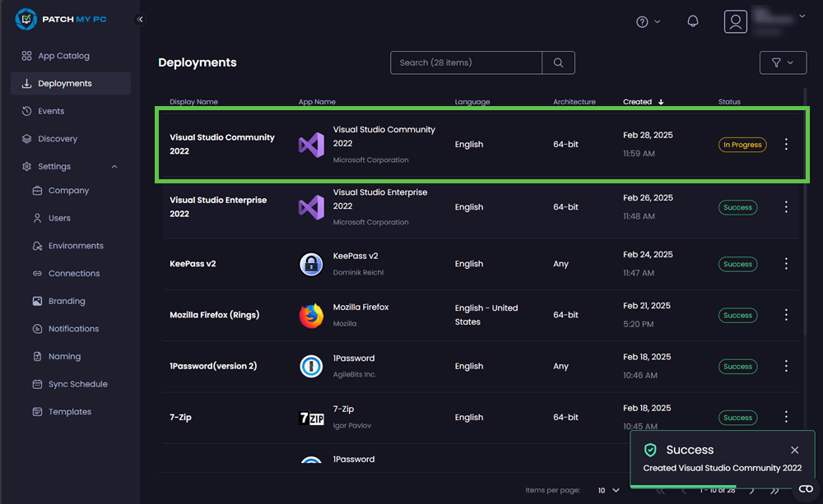Open the Events page
Image resolution: width=823 pixels, height=504 pixels.
pyautogui.click(x=51, y=111)
